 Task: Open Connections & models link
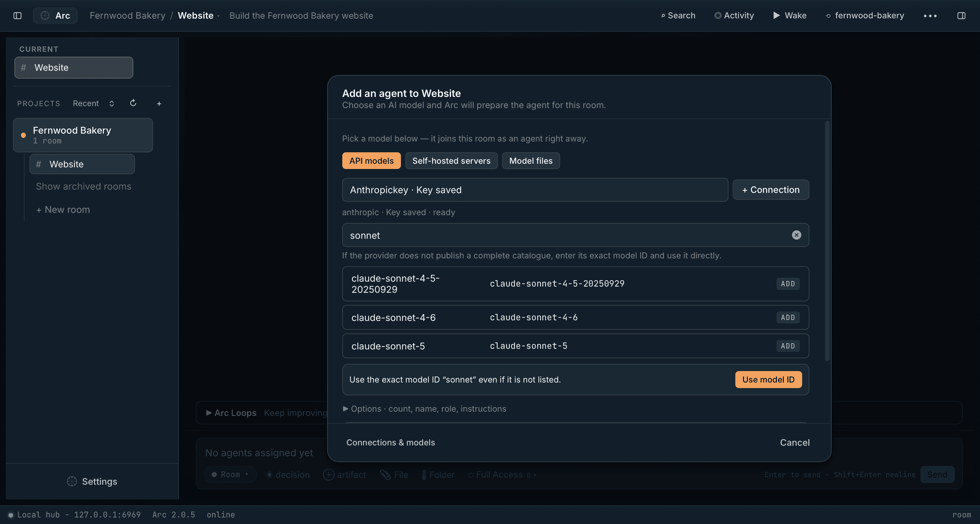coord(390,443)
